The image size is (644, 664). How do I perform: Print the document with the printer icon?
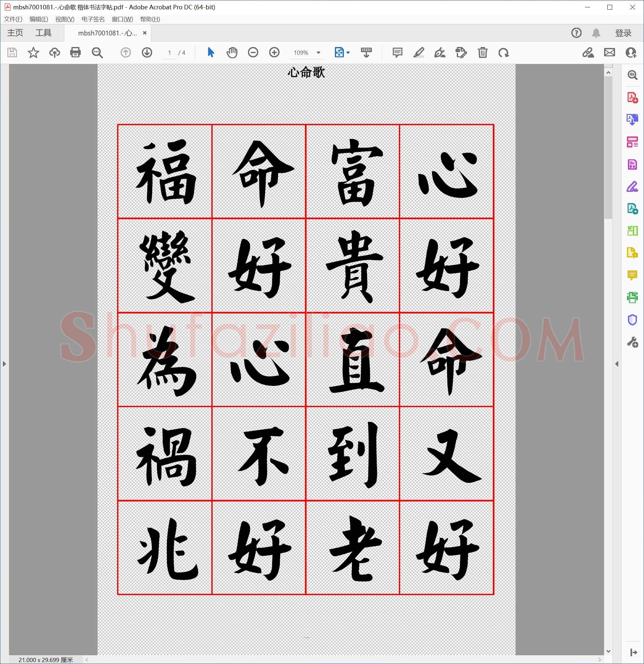point(76,52)
